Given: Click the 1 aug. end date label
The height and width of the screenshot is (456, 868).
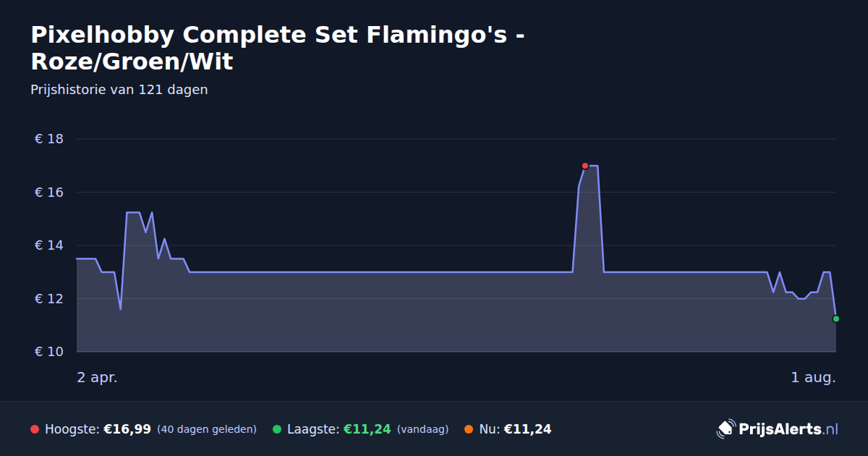Looking at the screenshot, I should click(813, 377).
